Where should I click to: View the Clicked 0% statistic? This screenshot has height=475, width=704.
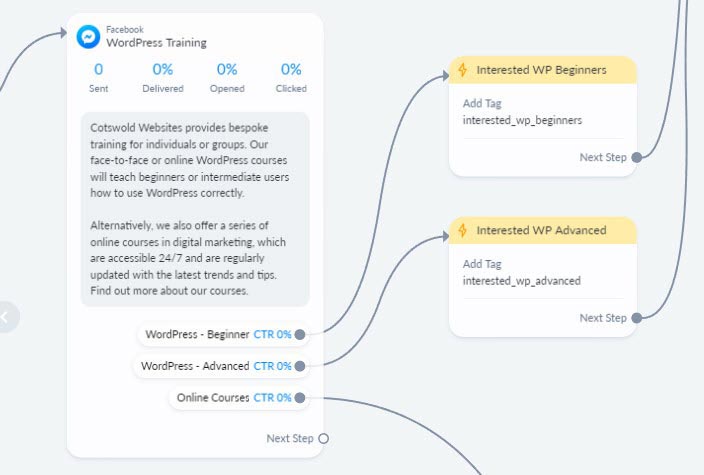coord(291,77)
